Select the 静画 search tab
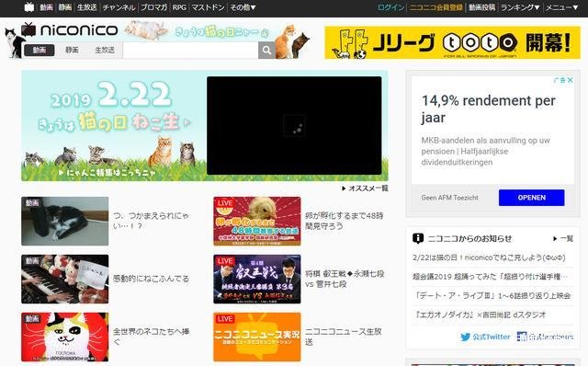 [x=72, y=50]
